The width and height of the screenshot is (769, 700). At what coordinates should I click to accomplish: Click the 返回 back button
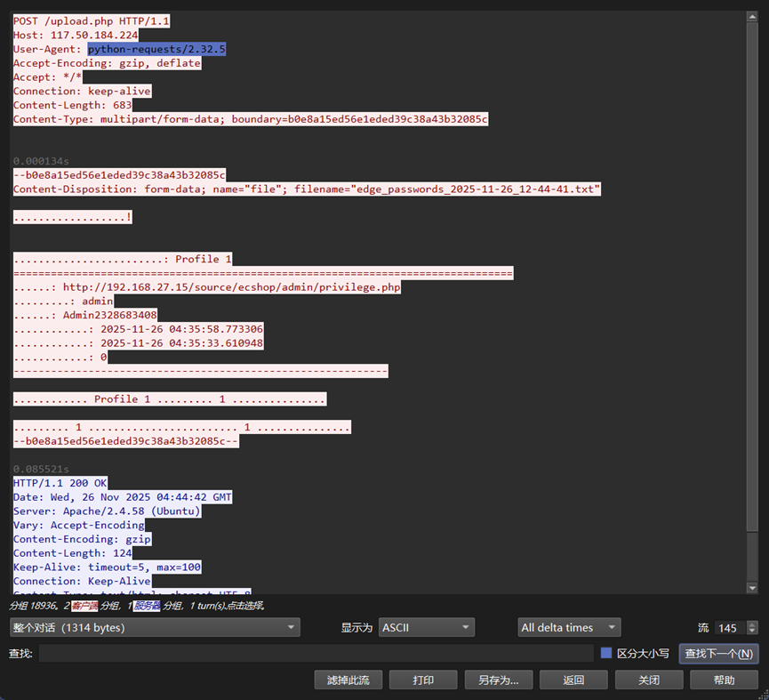pos(574,680)
